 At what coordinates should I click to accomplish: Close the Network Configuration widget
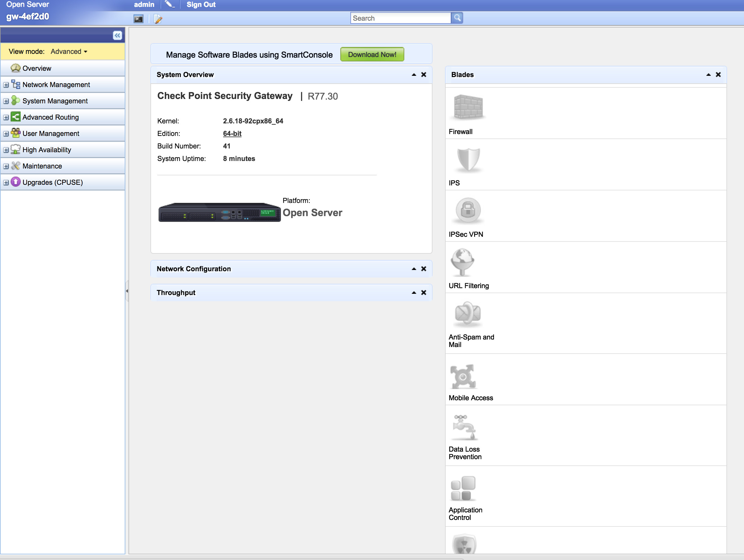[x=424, y=269]
